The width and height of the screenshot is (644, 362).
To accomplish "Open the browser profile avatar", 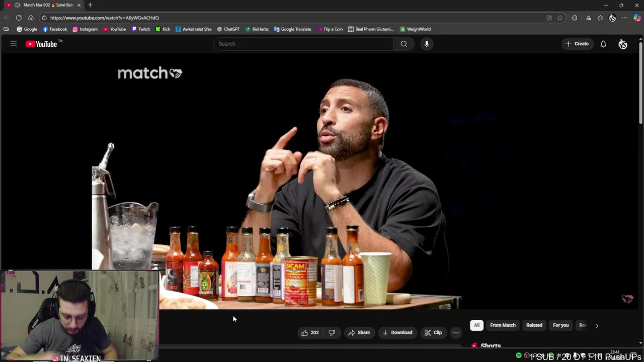I will (612, 18).
